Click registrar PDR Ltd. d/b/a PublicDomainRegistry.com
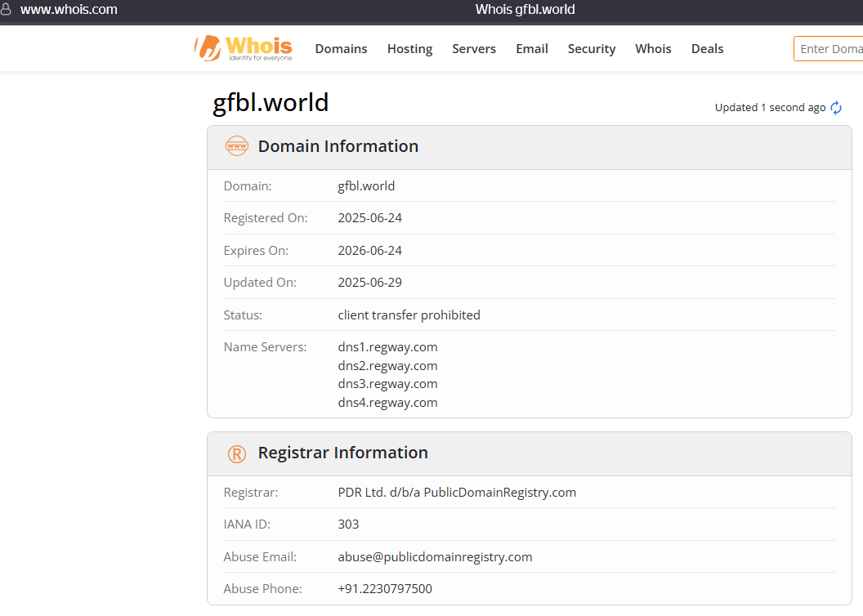Viewport: 863px width, 616px height. [x=457, y=493]
